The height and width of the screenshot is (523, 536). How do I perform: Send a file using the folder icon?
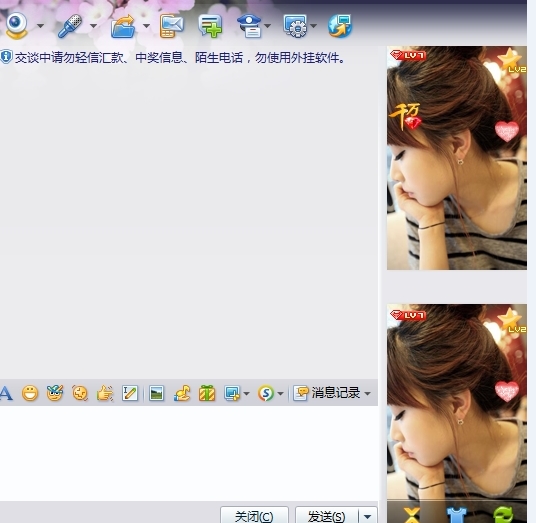[x=123, y=26]
